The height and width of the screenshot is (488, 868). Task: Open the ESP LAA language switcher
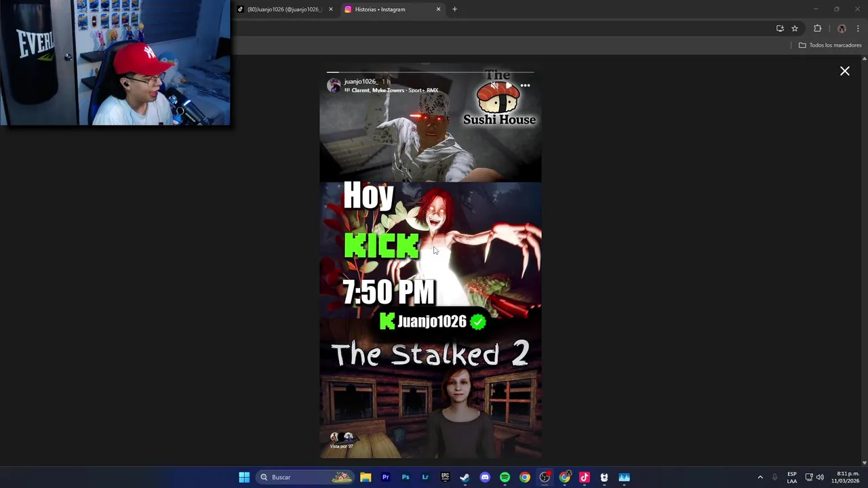coord(792,477)
